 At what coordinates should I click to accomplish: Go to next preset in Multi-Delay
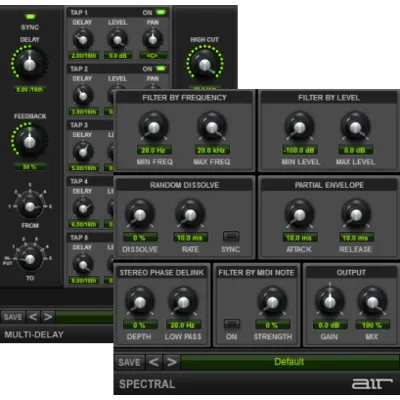click(x=48, y=317)
